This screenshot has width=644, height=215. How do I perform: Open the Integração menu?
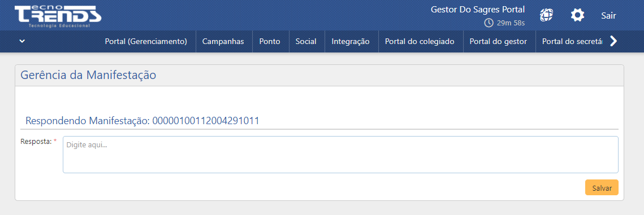coord(351,41)
